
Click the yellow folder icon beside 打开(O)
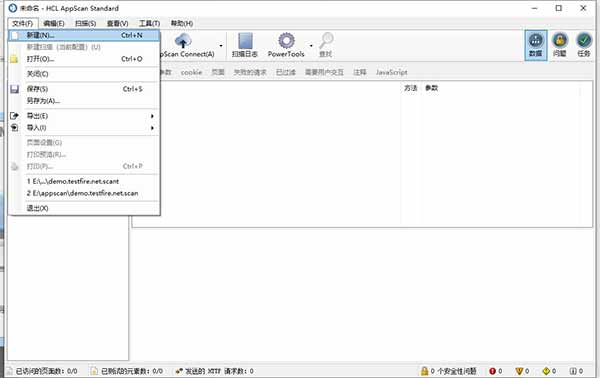point(14,59)
